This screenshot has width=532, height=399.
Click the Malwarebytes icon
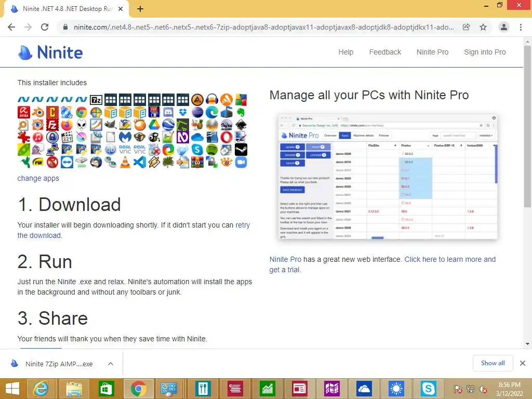pyautogui.click(x=125, y=137)
